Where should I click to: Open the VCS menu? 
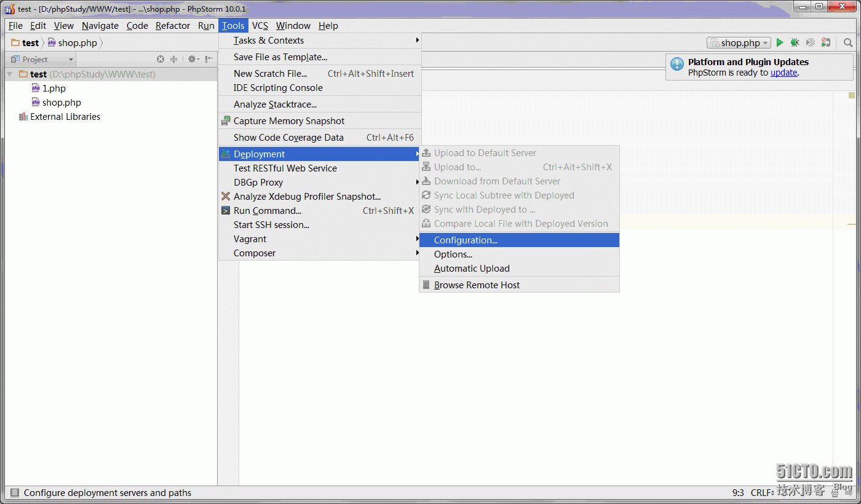click(260, 25)
